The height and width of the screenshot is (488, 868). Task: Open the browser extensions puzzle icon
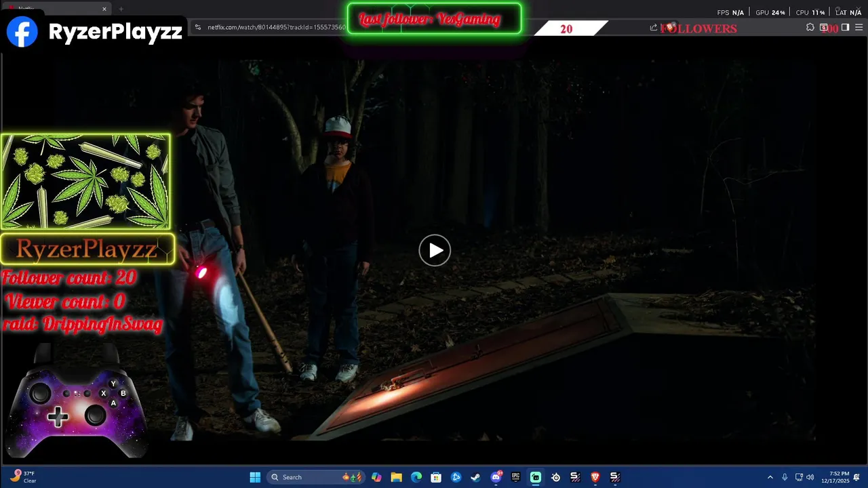point(810,28)
